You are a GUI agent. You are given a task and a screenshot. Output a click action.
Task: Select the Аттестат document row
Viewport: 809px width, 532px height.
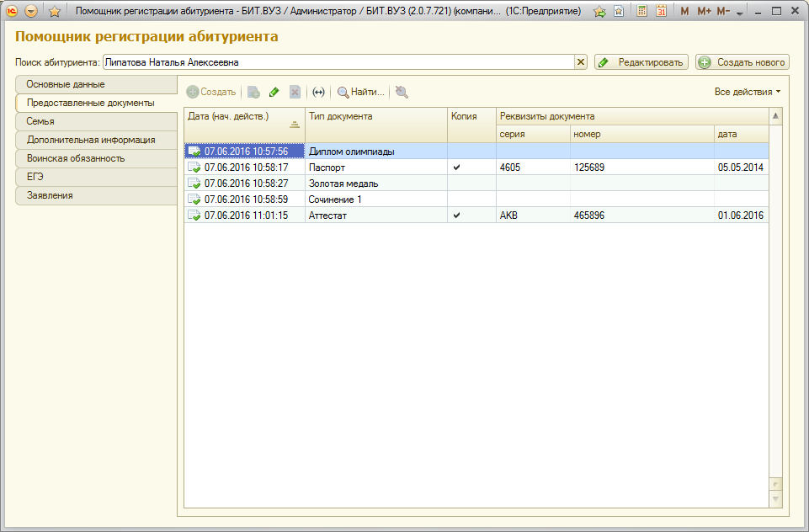(x=476, y=215)
